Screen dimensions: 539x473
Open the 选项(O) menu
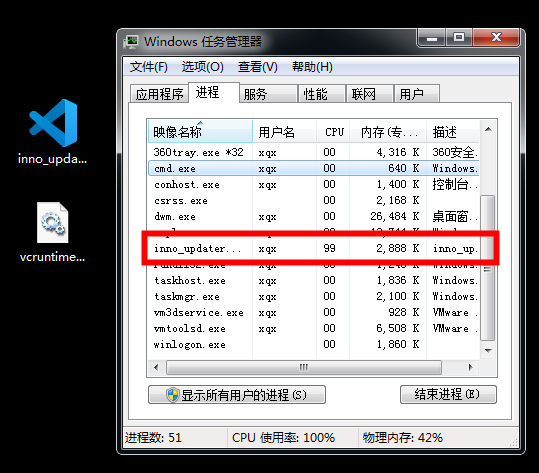202,67
